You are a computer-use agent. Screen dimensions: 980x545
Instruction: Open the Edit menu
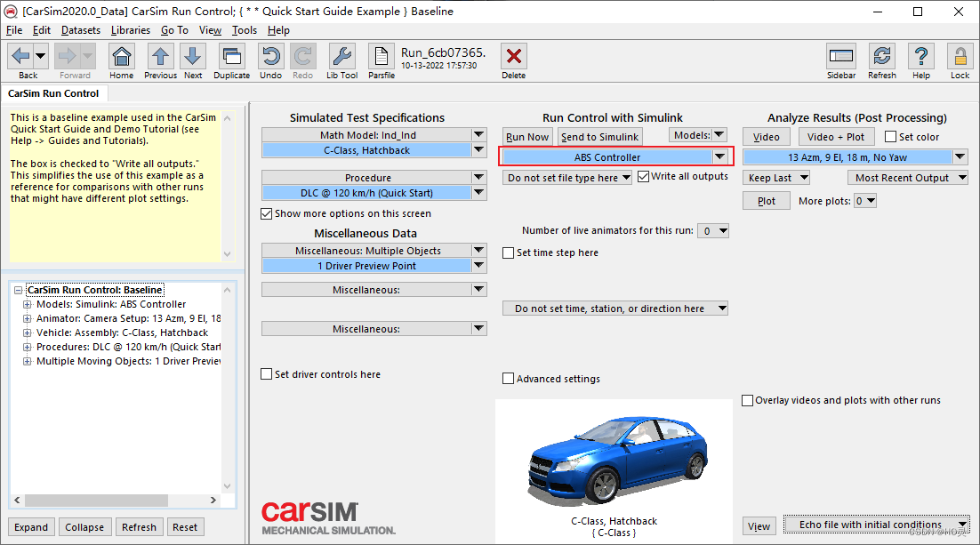click(x=42, y=30)
